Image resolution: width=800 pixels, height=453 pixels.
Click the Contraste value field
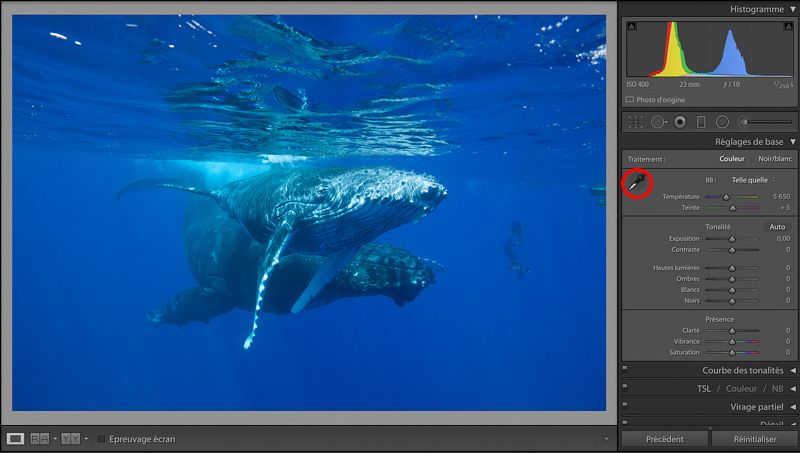(x=788, y=249)
